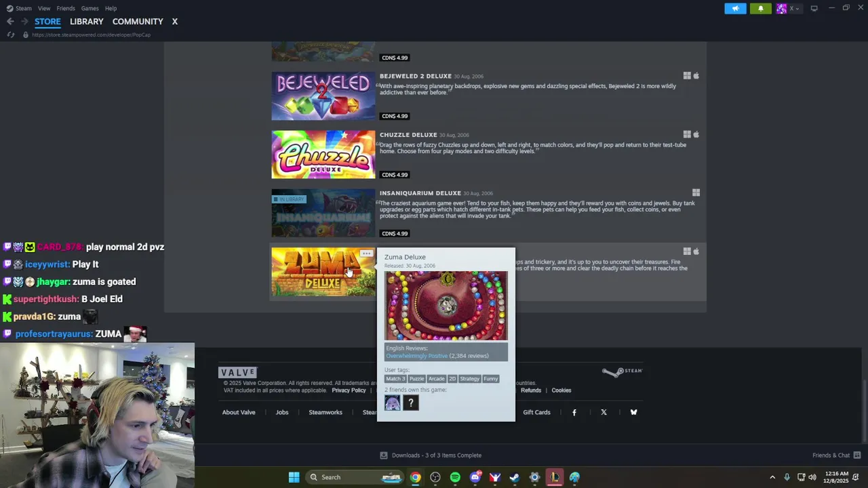The image size is (868, 488).
Task: Click question-mark friend avatar in popup
Action: pos(410,403)
